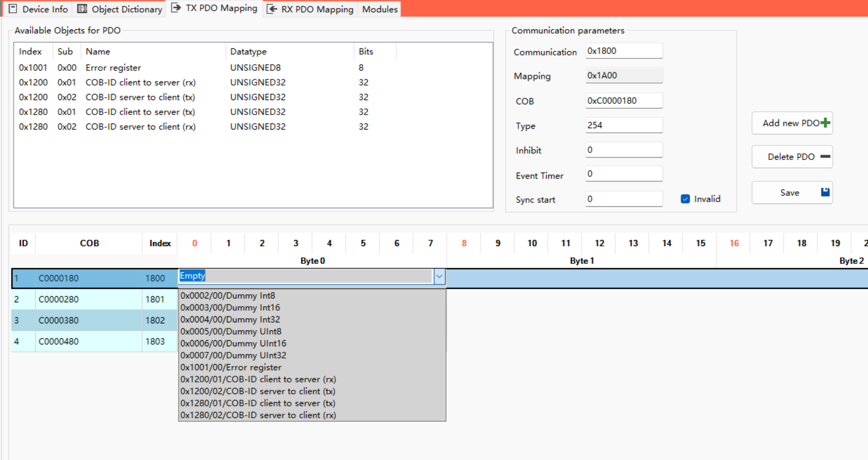Click the Sub column header

click(67, 51)
